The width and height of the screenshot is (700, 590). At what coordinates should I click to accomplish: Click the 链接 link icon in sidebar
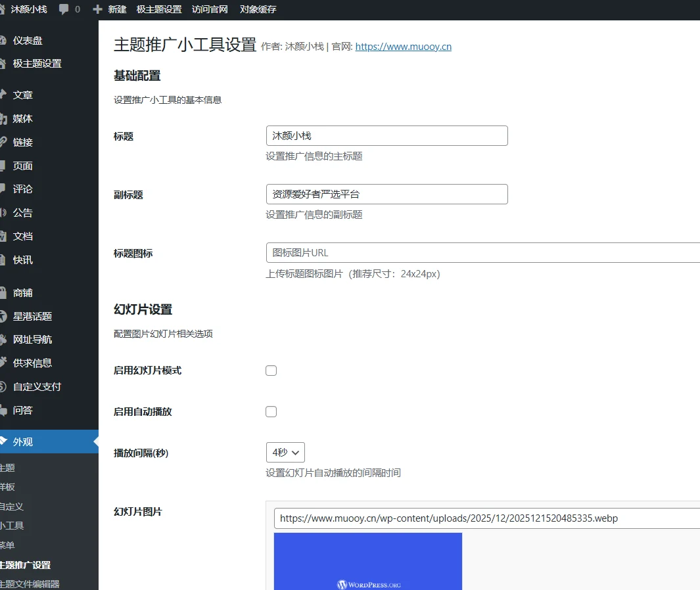tap(3, 143)
